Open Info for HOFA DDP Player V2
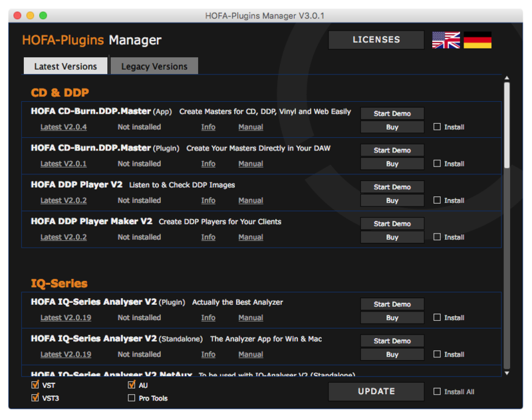Image resolution: width=532 pixels, height=420 pixels. coord(208,200)
